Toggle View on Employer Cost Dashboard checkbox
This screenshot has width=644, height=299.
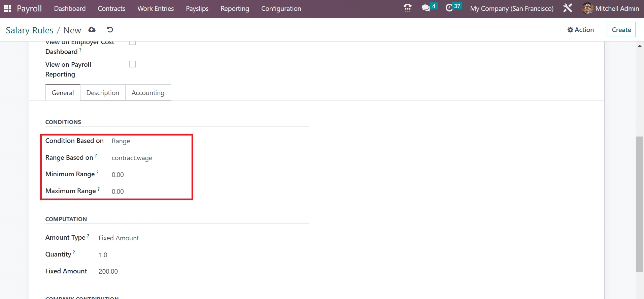point(133,43)
